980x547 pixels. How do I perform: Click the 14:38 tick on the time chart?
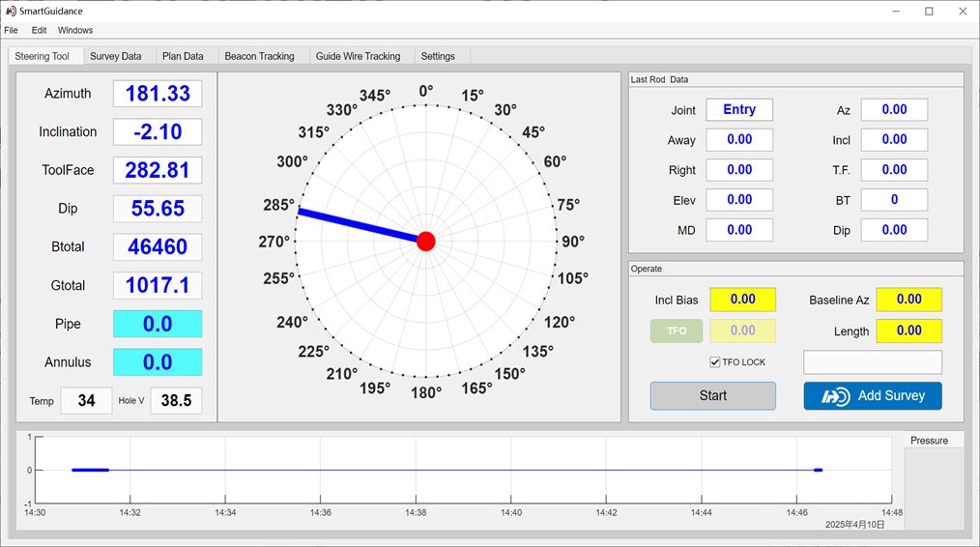pos(416,512)
